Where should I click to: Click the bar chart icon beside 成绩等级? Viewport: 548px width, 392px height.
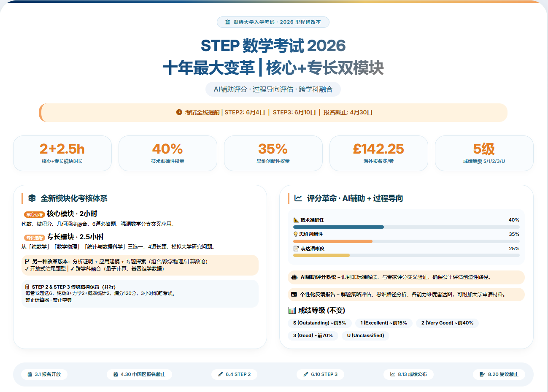(292, 310)
